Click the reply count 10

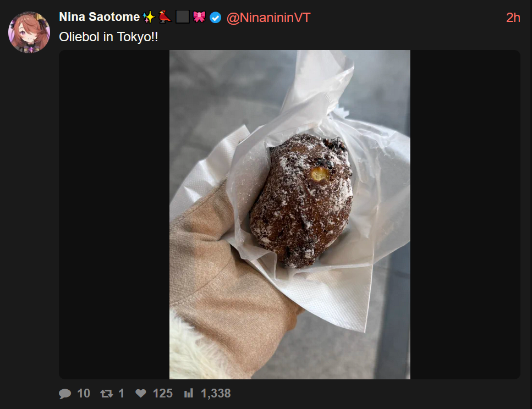click(84, 394)
